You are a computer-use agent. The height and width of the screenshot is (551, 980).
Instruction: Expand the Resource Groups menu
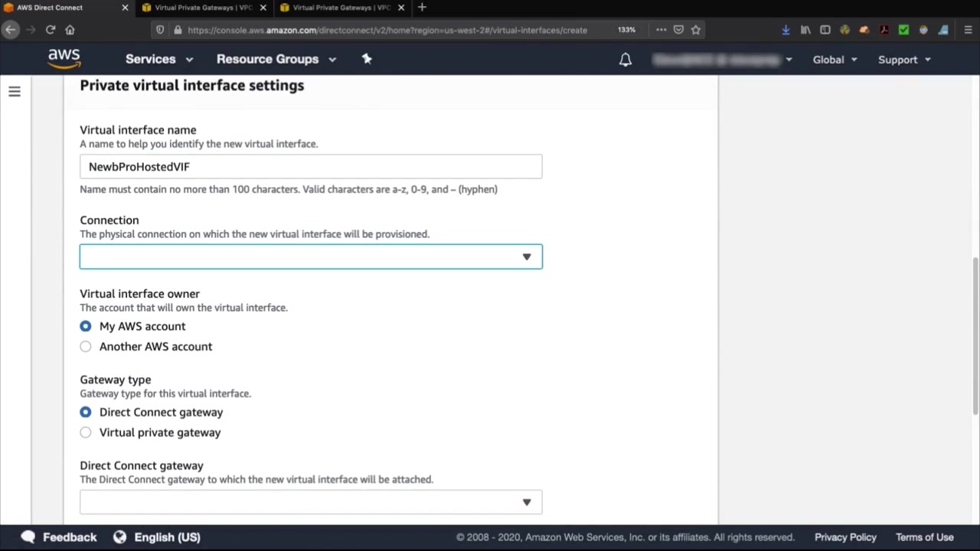tap(276, 59)
